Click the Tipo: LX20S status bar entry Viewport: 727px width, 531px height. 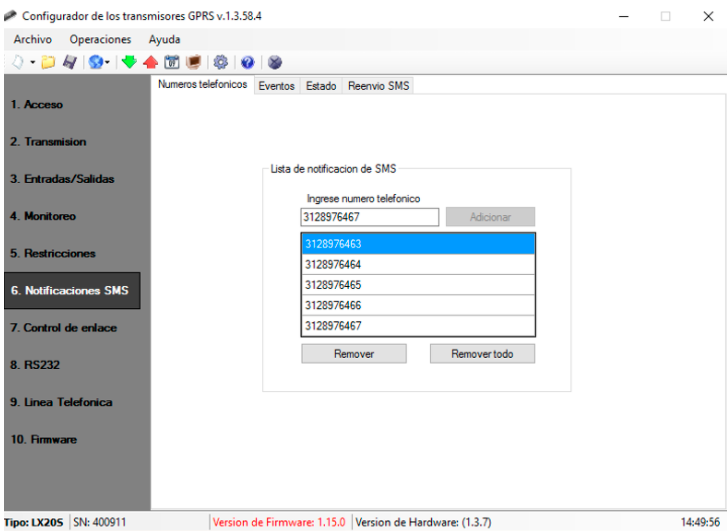33,523
